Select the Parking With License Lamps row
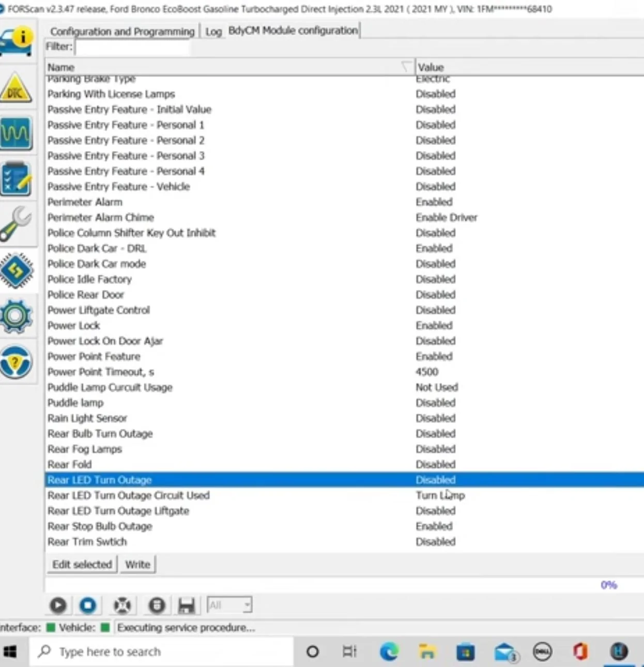Image resolution: width=644 pixels, height=667 pixels. 345,94
